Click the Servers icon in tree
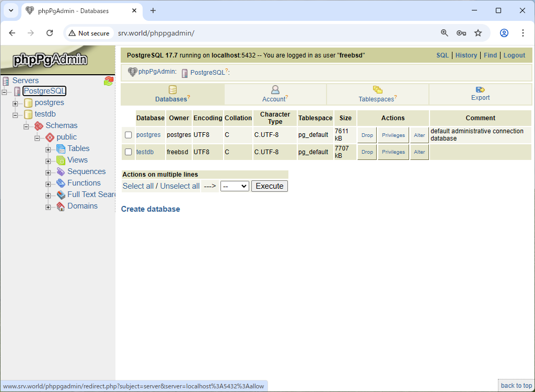This screenshot has width=535, height=392. click(x=5, y=81)
